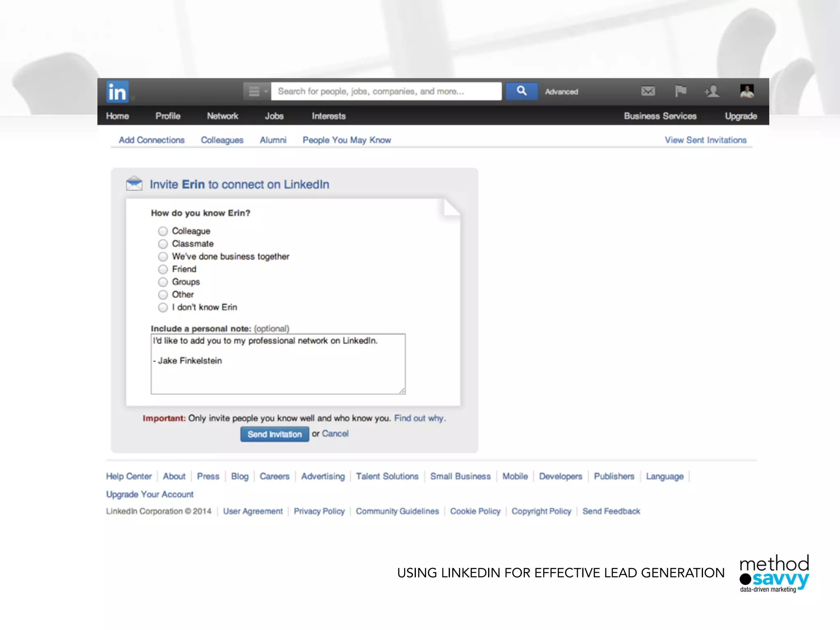The image size is (840, 630).
Task: Choose We've done business together option
Action: click(163, 257)
